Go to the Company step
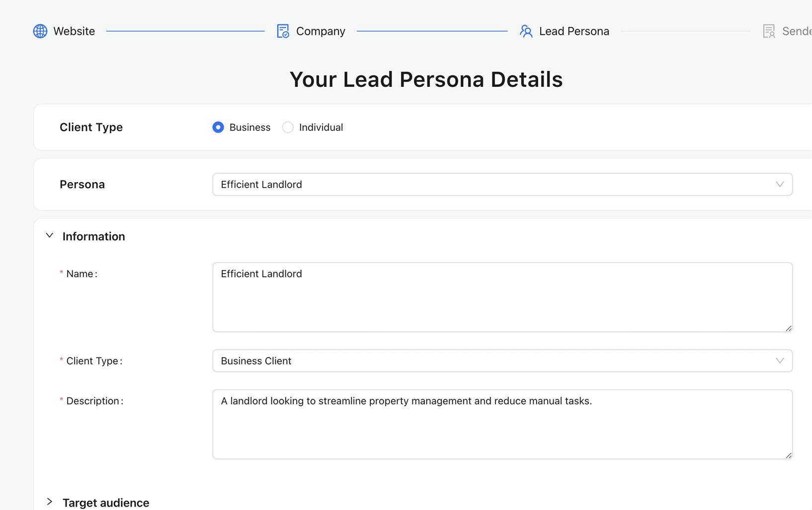The height and width of the screenshot is (510, 812). (x=321, y=31)
